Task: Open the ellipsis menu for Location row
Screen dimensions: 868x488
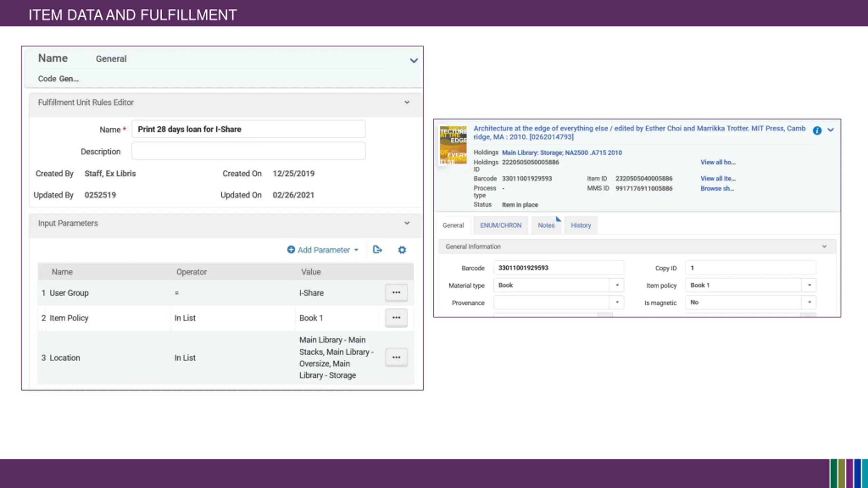Action: (396, 357)
